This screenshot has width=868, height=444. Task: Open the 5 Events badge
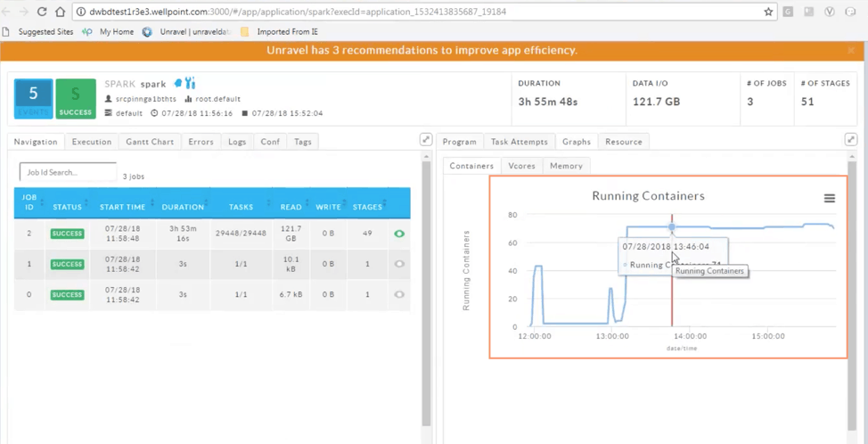(x=33, y=99)
